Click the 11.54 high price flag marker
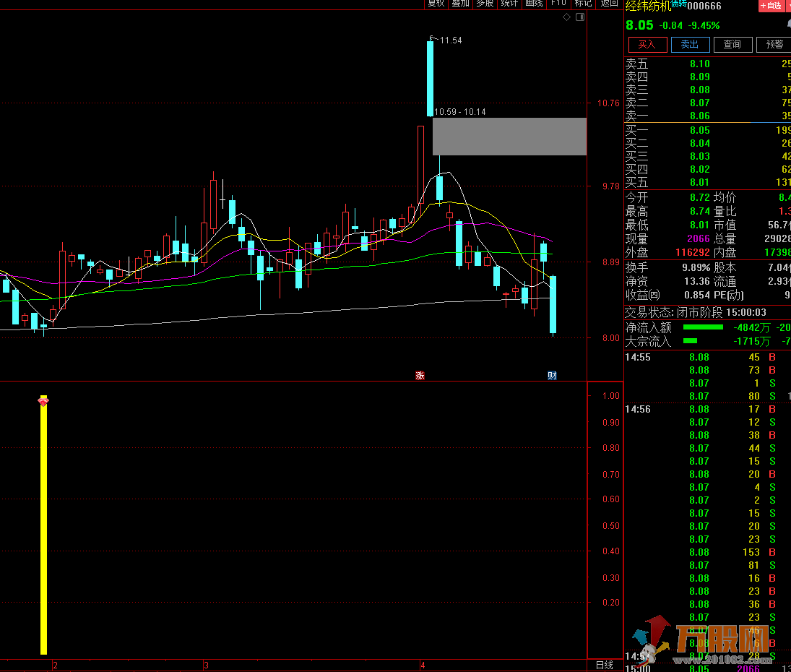This screenshot has width=791, height=672. [433, 38]
